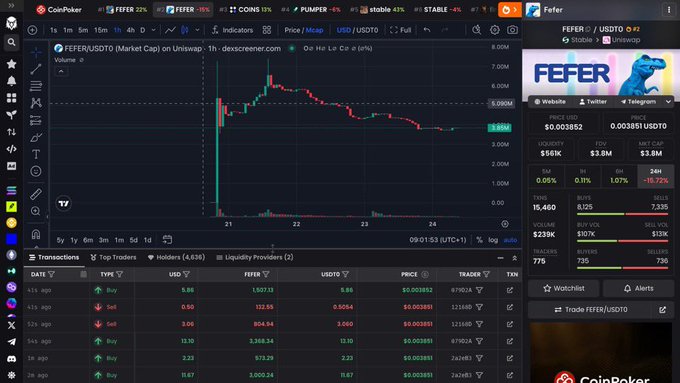Open the emoji sticker tool
The width and height of the screenshot is (680, 383).
pyautogui.click(x=36, y=171)
